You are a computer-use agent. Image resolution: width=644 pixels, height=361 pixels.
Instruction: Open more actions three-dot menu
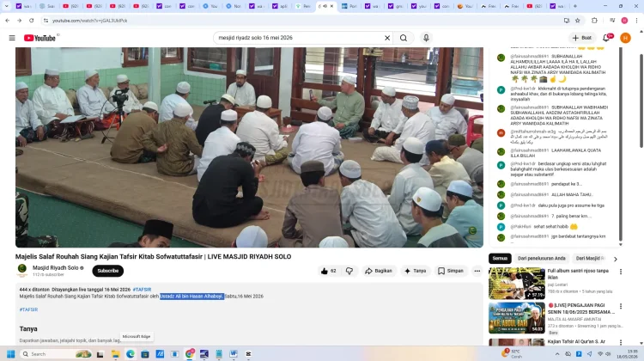pyautogui.click(x=477, y=271)
